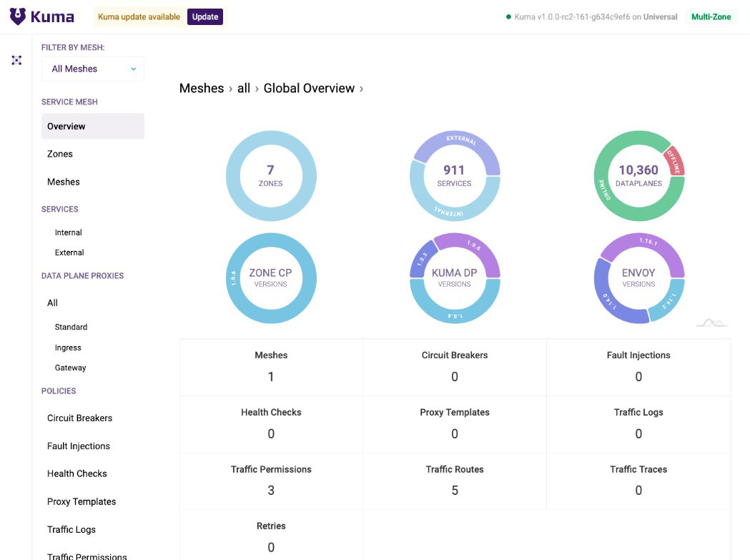Select the Offline red segment of Dataplanes chart
The height and width of the screenshot is (560, 750).
point(674,162)
